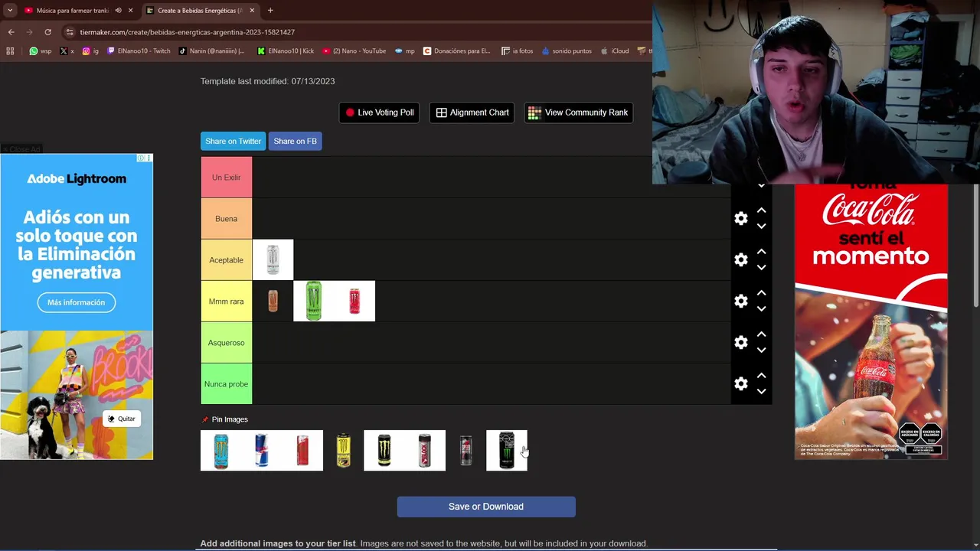Move Buena tier down with arrow
This screenshot has width=980, height=551.
(761, 227)
